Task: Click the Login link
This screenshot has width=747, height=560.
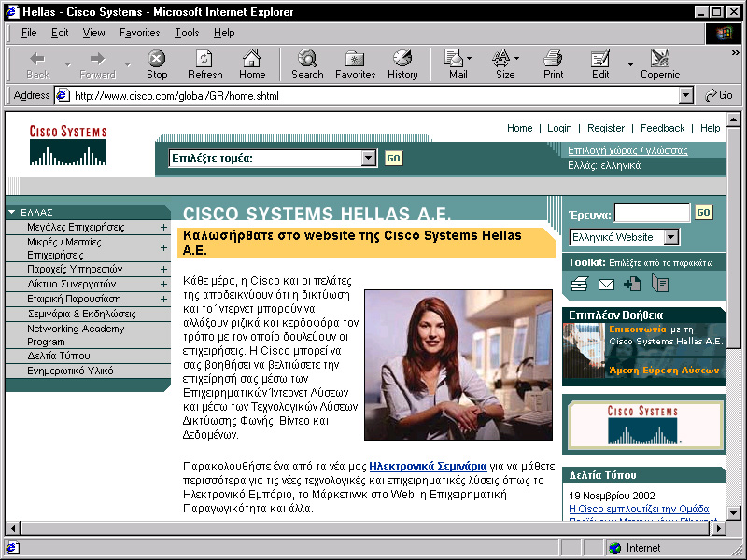Action: (x=559, y=128)
